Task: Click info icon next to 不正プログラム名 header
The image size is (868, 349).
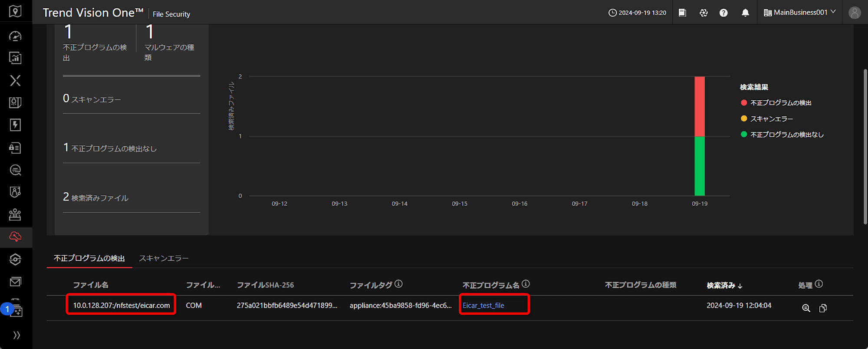Action: click(526, 284)
